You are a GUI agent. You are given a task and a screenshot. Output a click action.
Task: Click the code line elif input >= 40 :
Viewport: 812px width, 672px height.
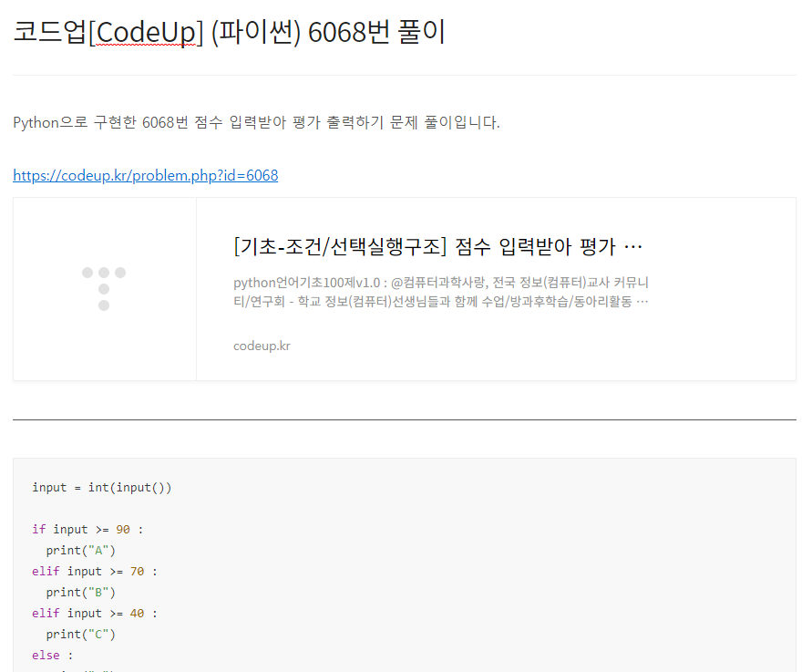pos(94,614)
